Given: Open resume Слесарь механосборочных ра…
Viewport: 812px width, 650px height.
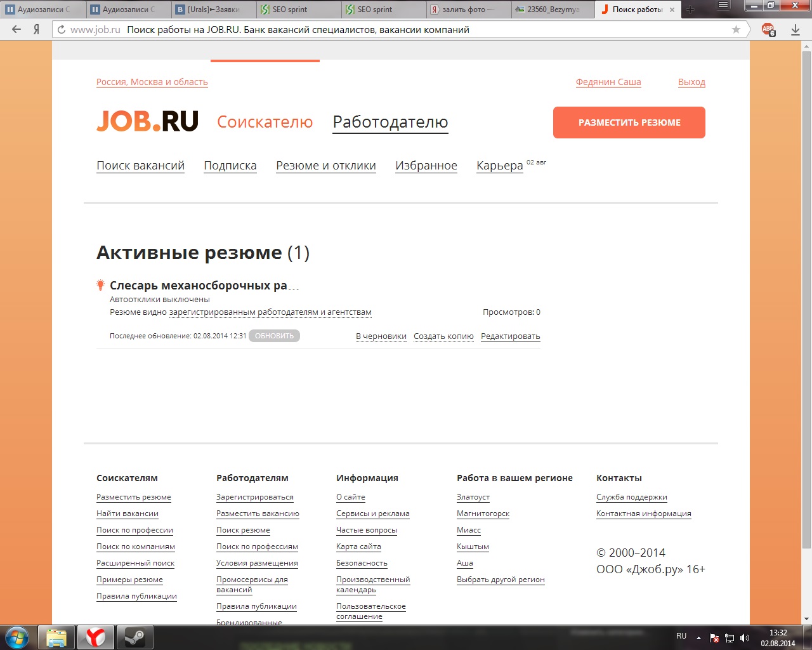Looking at the screenshot, I should pyautogui.click(x=204, y=286).
